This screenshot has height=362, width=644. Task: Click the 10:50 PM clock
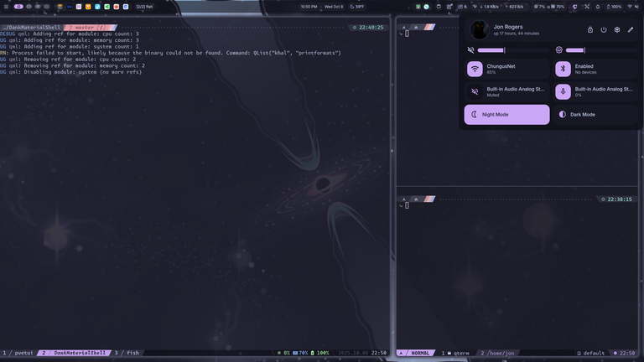click(x=309, y=6)
